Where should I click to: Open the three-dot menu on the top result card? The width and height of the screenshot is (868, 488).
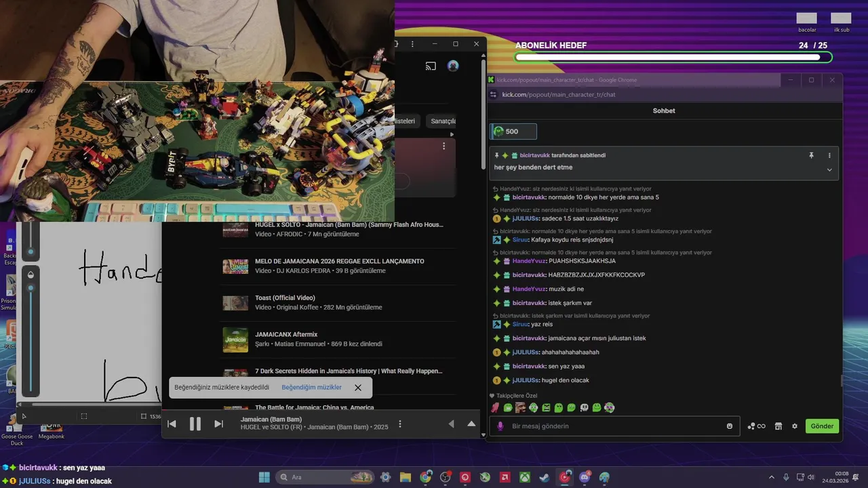pos(444,146)
